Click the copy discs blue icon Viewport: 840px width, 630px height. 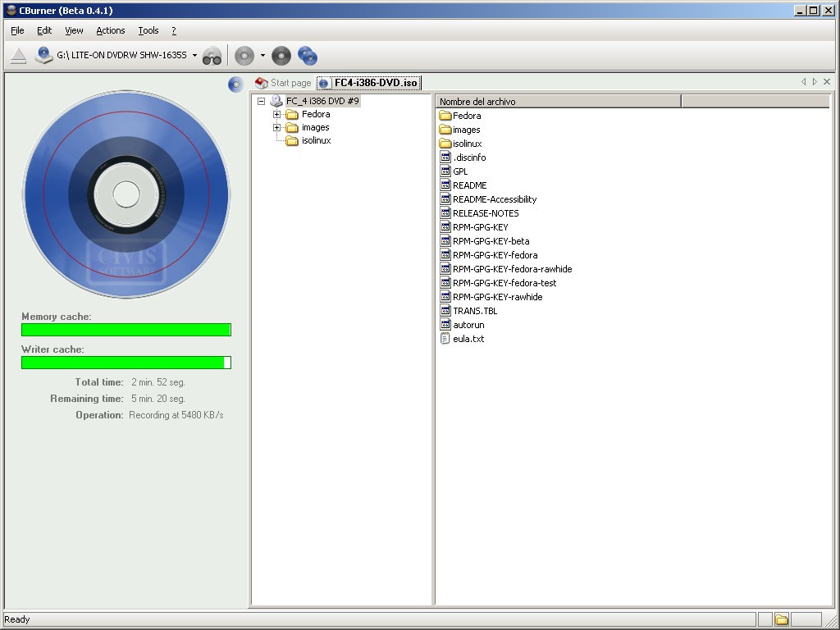pos(308,56)
